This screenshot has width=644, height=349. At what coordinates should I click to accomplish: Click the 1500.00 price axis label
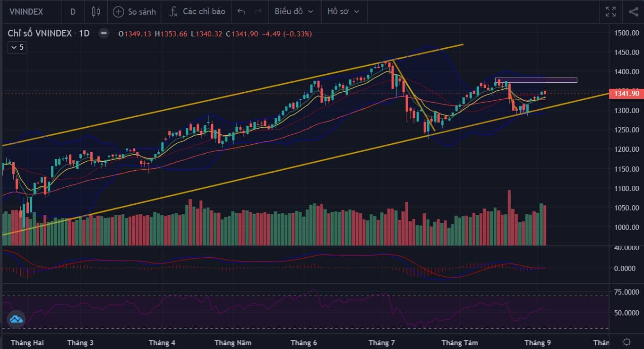click(627, 33)
